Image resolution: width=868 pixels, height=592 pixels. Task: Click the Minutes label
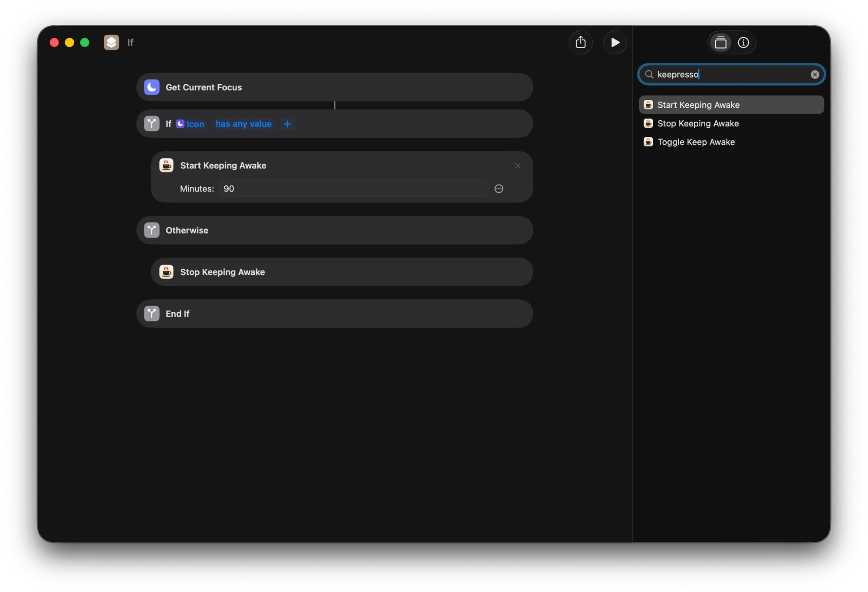pos(197,189)
